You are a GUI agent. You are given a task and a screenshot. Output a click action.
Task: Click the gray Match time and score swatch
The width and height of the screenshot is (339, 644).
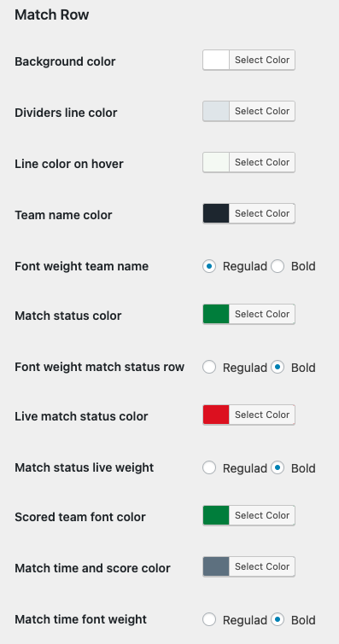click(216, 566)
